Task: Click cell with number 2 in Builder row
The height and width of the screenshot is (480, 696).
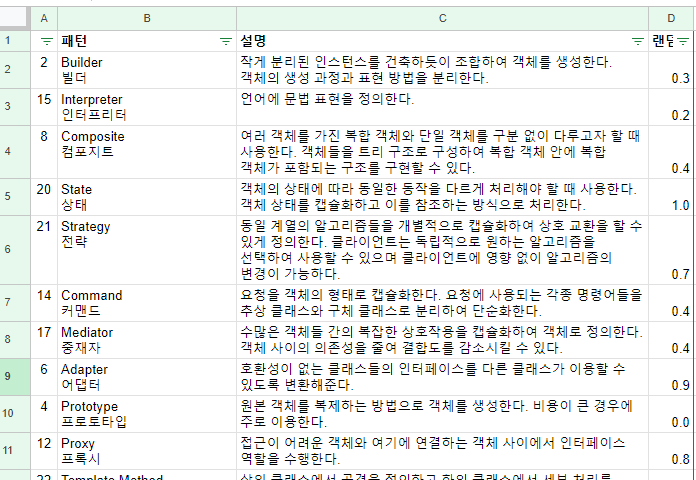Action: [x=44, y=70]
